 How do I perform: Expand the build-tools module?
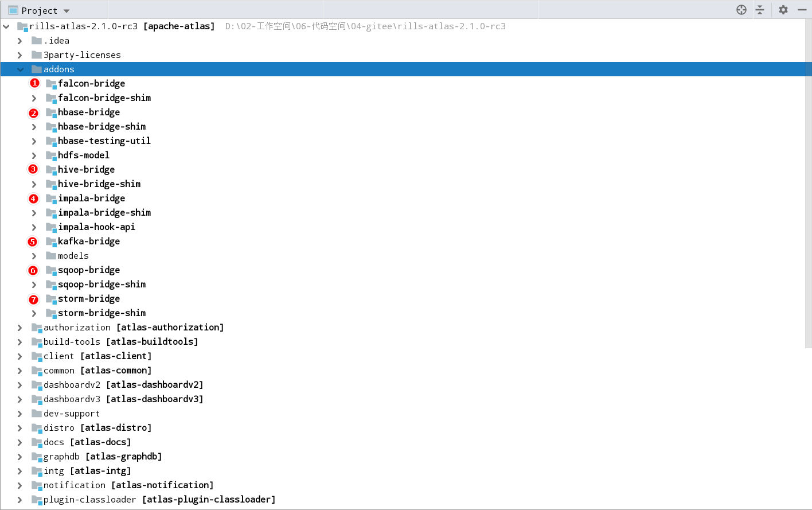(20, 342)
